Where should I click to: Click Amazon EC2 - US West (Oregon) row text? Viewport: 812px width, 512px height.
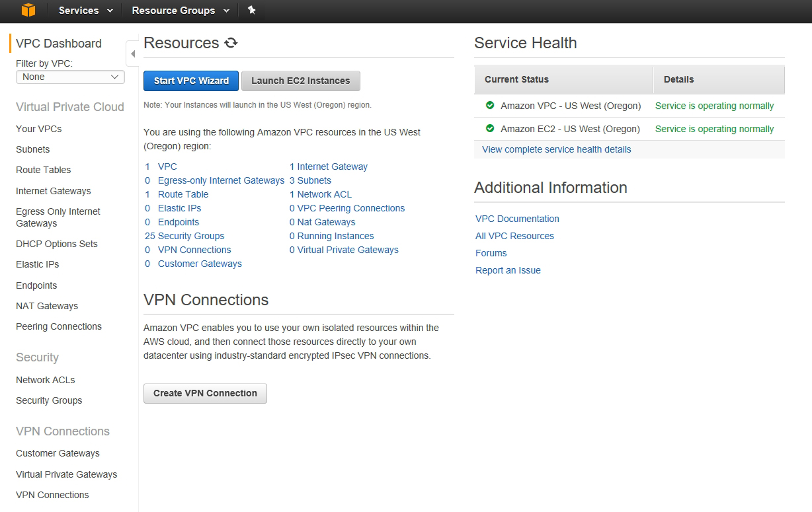(571, 129)
